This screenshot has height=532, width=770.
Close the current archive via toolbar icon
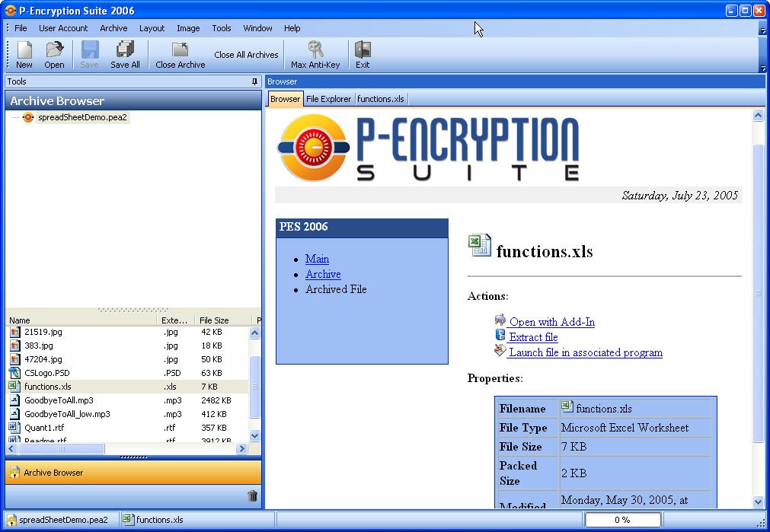coord(180,50)
